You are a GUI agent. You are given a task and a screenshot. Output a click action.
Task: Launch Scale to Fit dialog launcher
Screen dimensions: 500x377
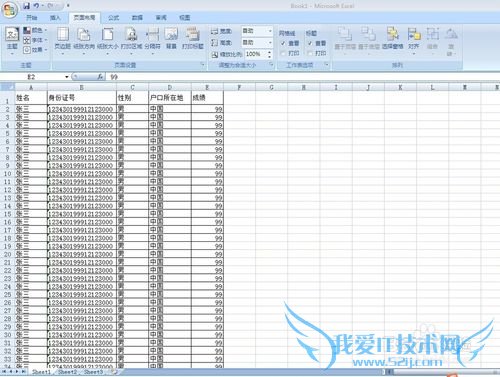(271, 65)
